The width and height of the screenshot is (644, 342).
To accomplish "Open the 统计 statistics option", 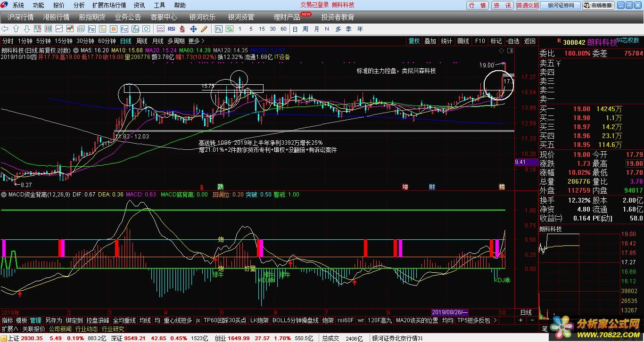I will pyautogui.click(x=446, y=41).
